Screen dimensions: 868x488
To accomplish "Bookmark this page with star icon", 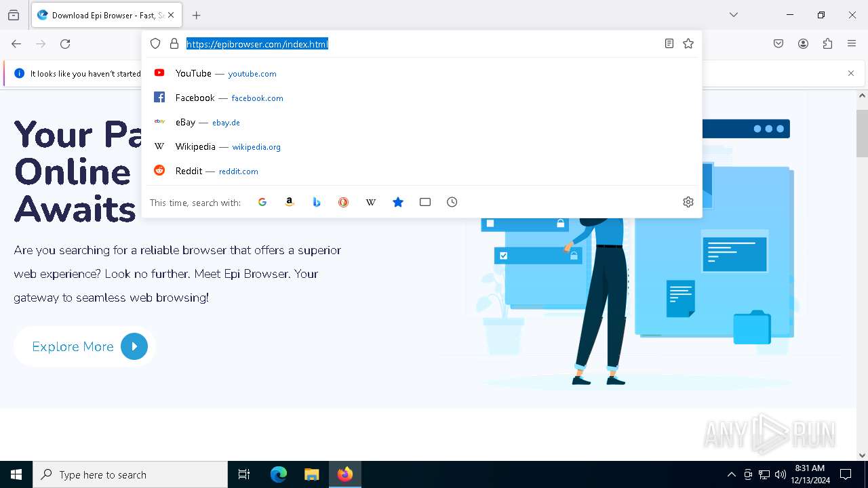I will click(x=688, y=44).
